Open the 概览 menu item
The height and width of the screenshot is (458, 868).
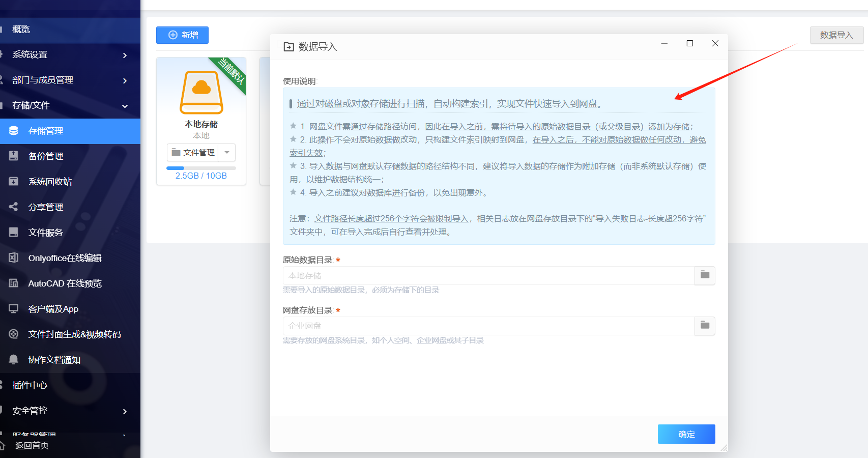pyautogui.click(x=70, y=30)
